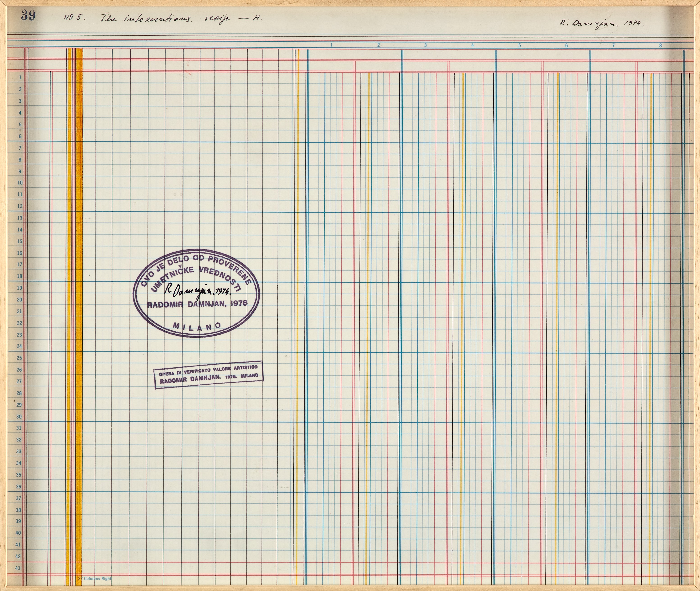Screen dimensions: 700x591
Task: Click row number 6 in the left margin
Action: (x=20, y=136)
